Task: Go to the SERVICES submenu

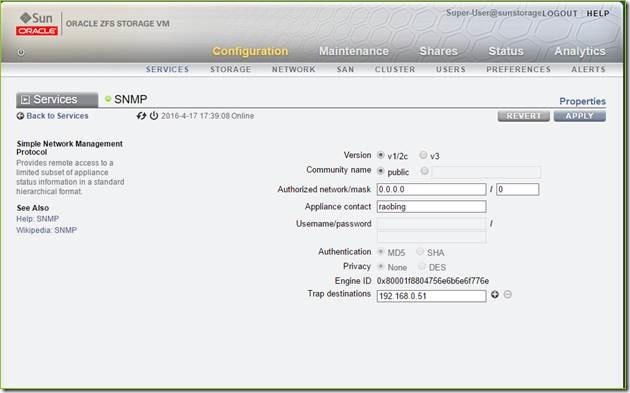Action: [168, 70]
